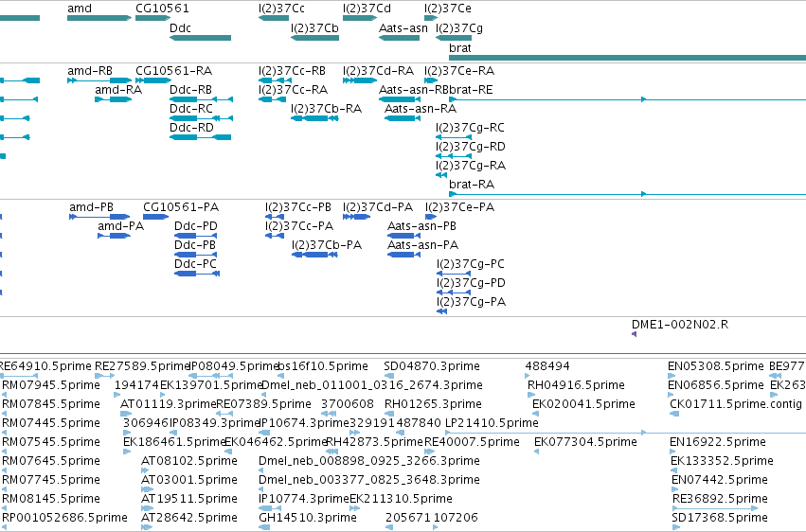Screen dimensions: 806x532
Task: Click the LP21410.5prime EST label
Action: pos(492,423)
